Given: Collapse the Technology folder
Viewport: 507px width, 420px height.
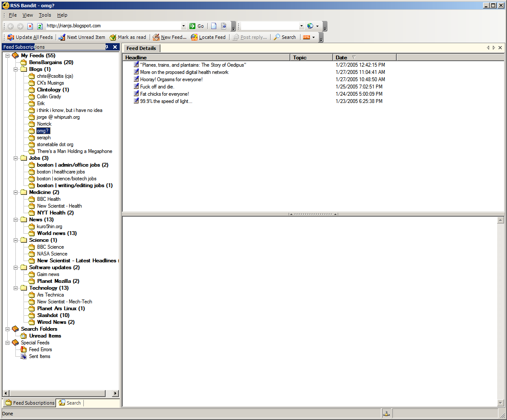Looking at the screenshot, I should pyautogui.click(x=15, y=288).
